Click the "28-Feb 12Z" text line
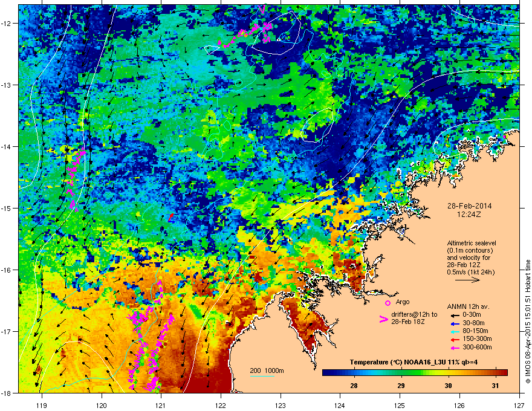This screenshot has height=411, width=532. point(464,265)
